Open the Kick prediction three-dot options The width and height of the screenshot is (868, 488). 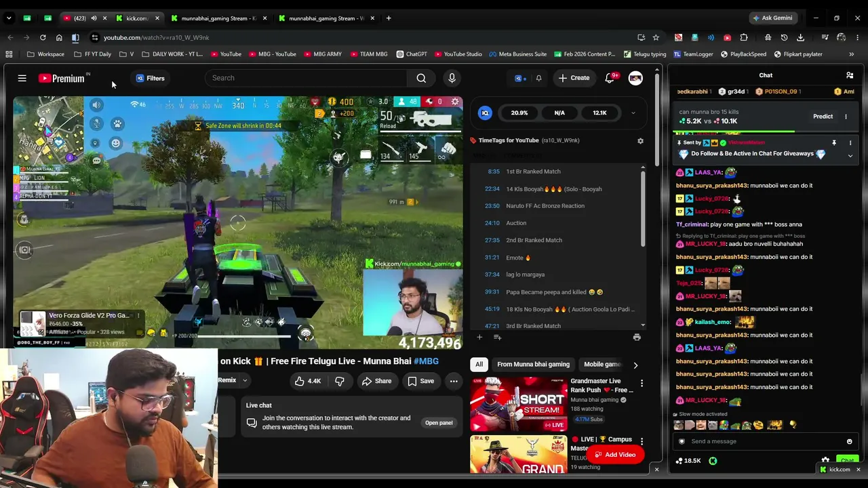[x=846, y=117]
